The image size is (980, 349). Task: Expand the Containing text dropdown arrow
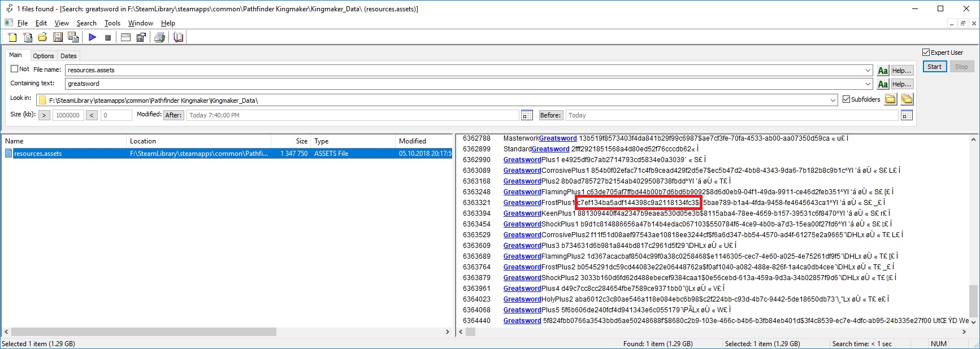point(868,84)
